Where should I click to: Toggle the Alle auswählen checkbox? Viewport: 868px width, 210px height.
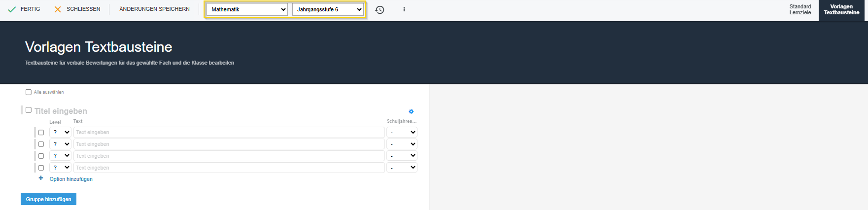click(29, 92)
